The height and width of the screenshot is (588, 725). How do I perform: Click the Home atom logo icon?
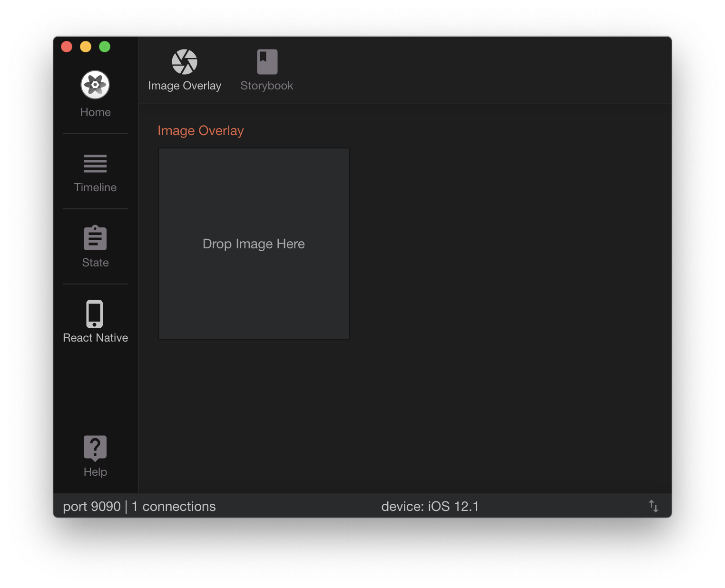(95, 85)
